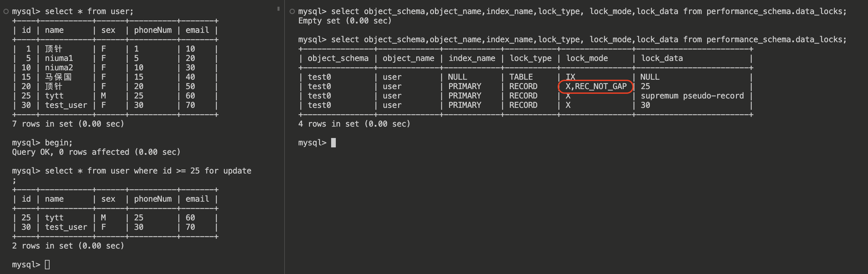The image size is (868, 274).
Task: Select the 'supremum pseudo-record' lock data value
Action: pyautogui.click(x=692, y=96)
